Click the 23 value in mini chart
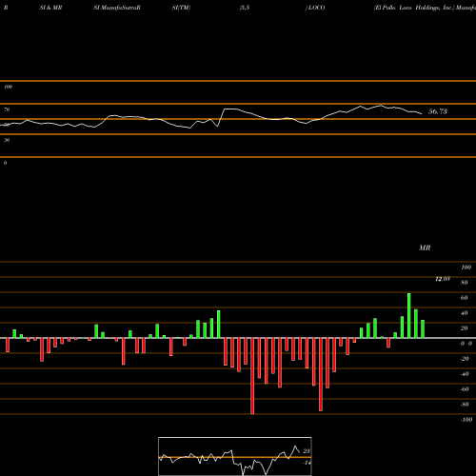This screenshot has width=476, height=476. tap(307, 451)
